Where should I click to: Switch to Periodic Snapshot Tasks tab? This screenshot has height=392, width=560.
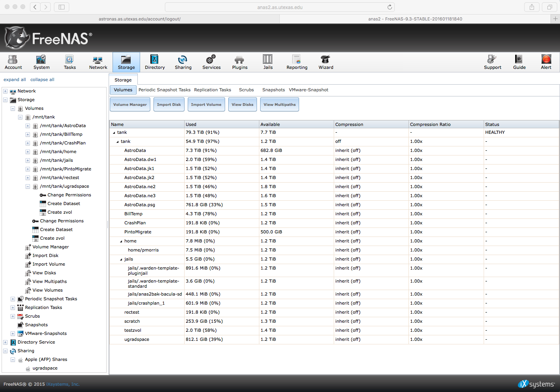(x=164, y=90)
